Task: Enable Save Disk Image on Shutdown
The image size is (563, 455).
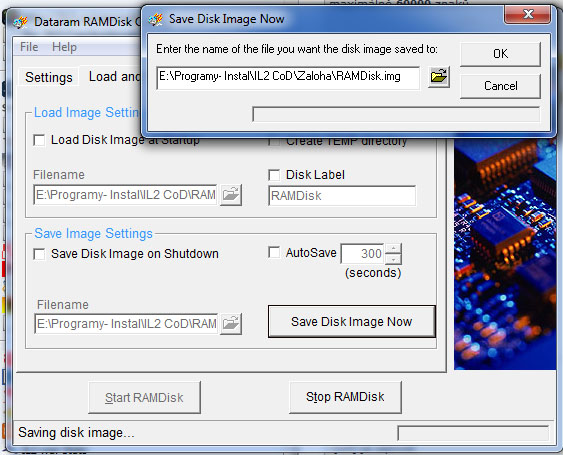Action: click(x=39, y=254)
